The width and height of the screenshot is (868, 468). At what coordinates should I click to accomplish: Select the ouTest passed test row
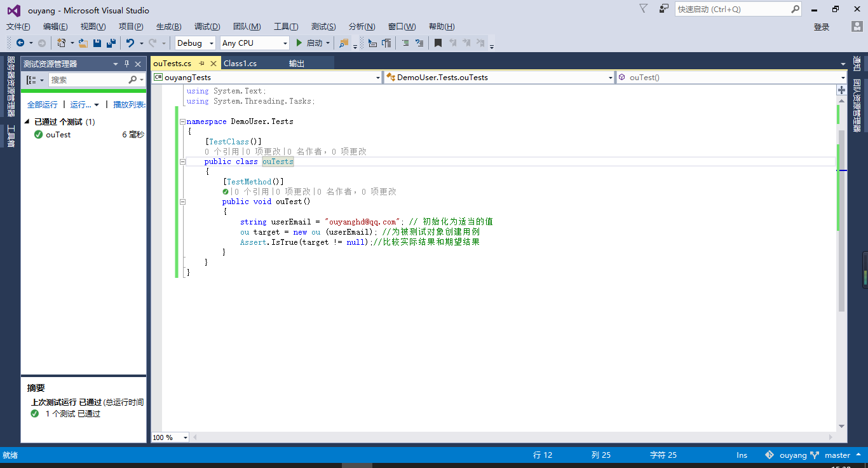point(84,135)
